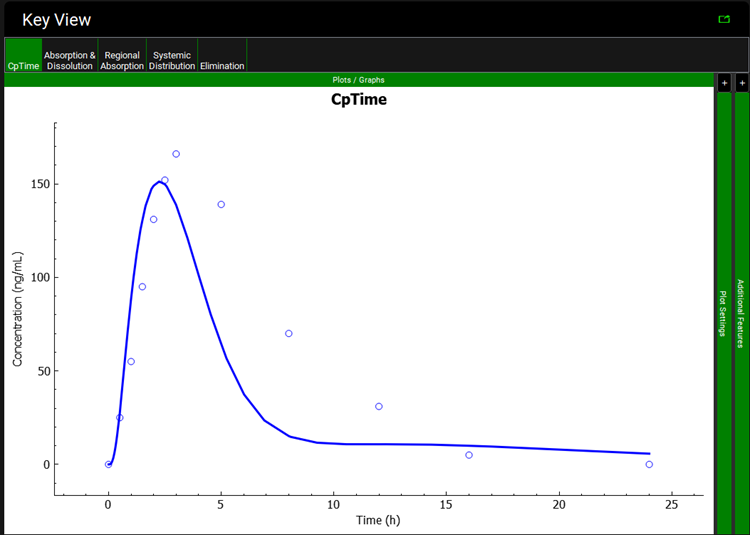Click the observed data point at 16 hours

pyautogui.click(x=469, y=455)
